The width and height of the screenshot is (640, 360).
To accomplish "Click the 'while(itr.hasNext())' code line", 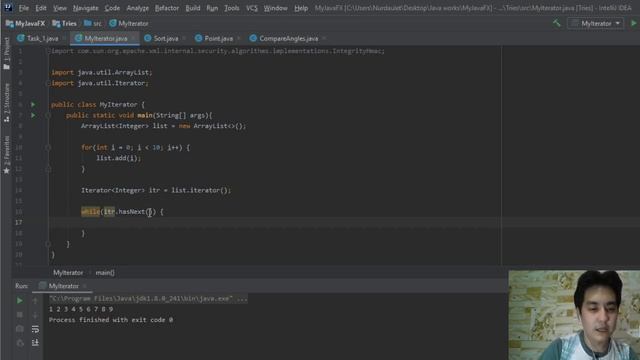I will pyautogui.click(x=122, y=211).
